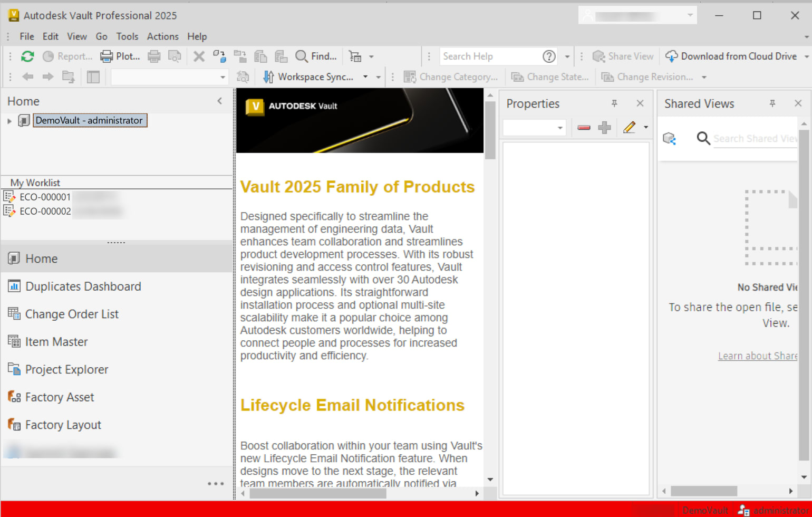
Task: Click the Shared Views new share icon
Action: pos(670,139)
